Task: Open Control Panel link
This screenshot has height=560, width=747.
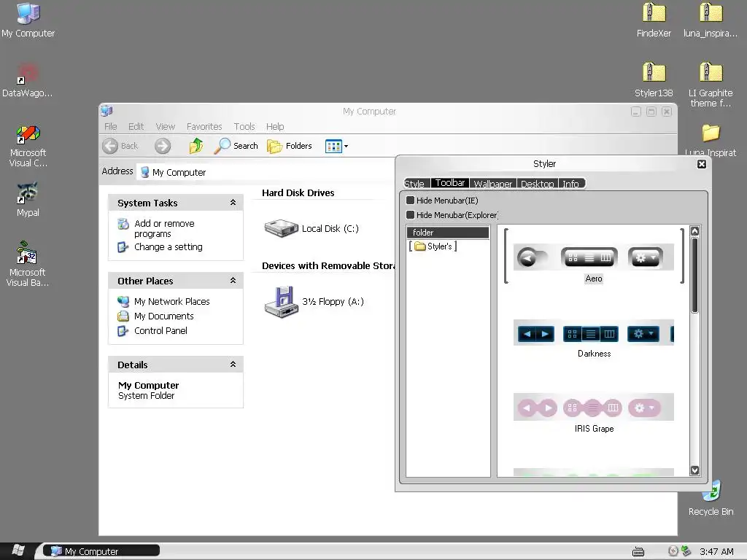Action: pyautogui.click(x=160, y=331)
